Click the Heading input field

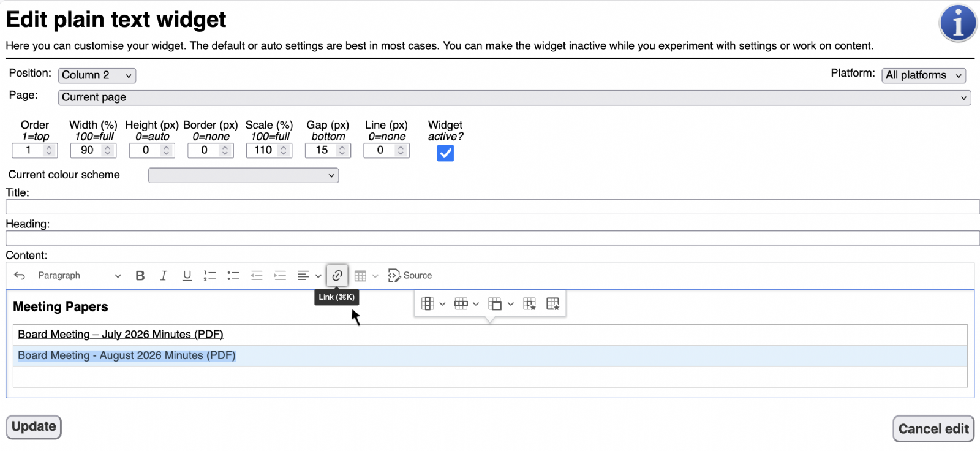[x=492, y=238]
